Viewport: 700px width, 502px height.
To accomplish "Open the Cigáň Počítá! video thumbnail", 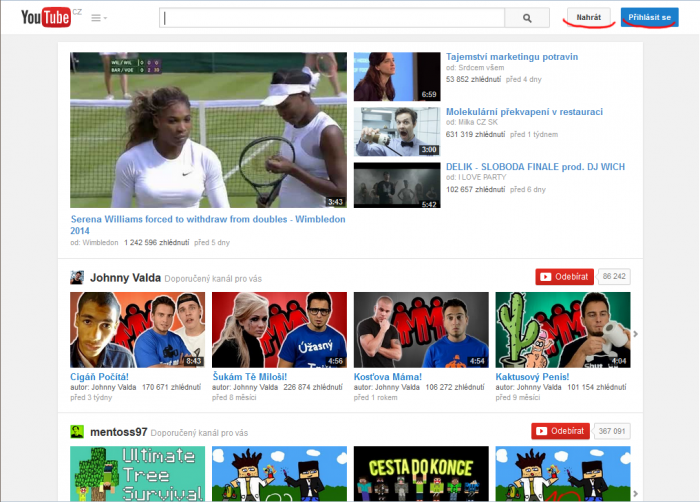I will coord(137,330).
